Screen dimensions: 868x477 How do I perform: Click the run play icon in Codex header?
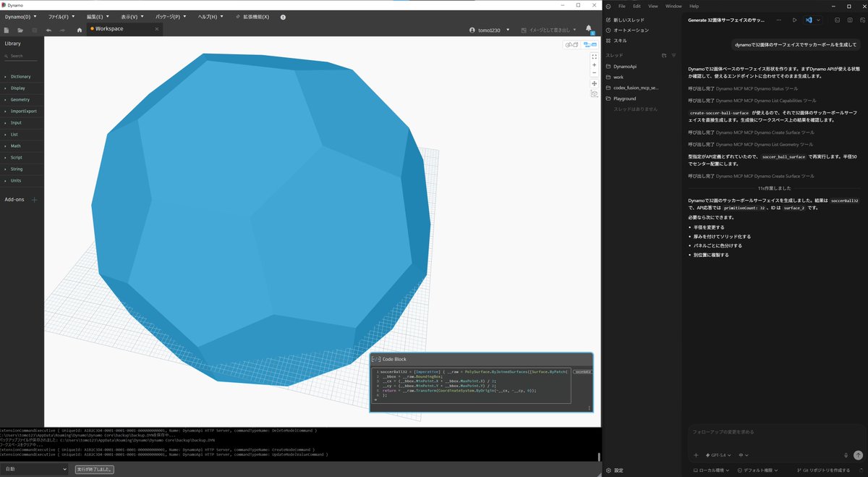(794, 20)
